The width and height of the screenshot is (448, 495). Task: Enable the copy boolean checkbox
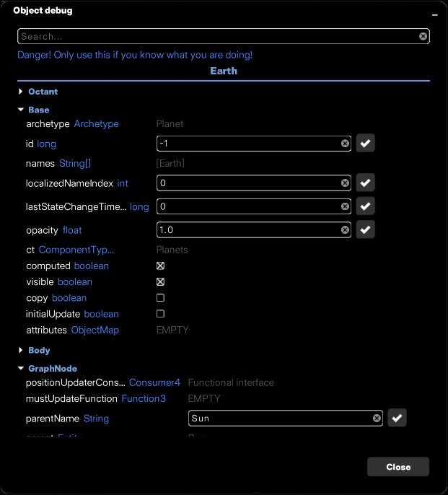[x=160, y=298]
